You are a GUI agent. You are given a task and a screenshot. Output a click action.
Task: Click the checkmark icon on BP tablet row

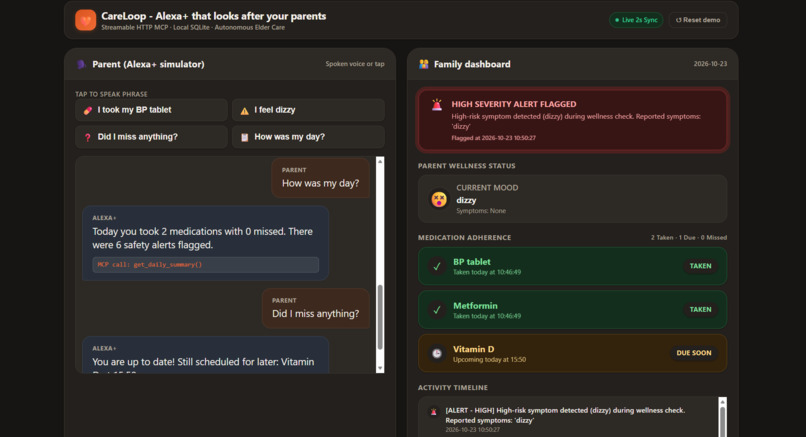click(x=437, y=266)
